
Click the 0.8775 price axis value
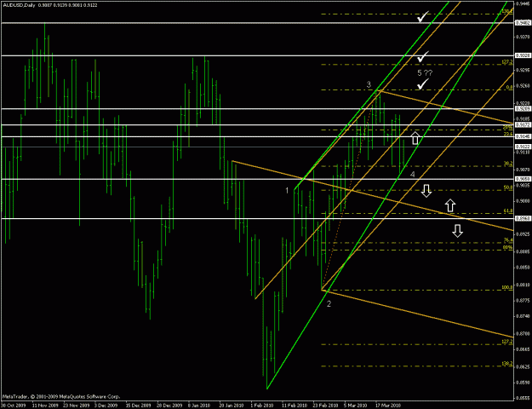pos(522,300)
